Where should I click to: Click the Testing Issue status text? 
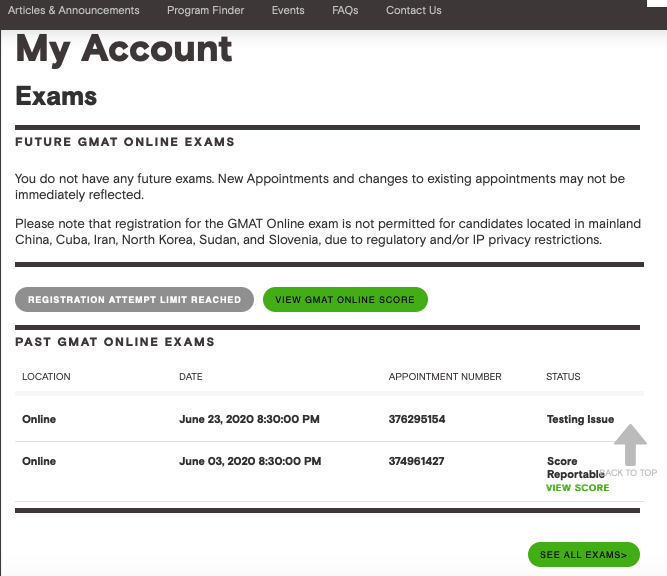(x=580, y=419)
